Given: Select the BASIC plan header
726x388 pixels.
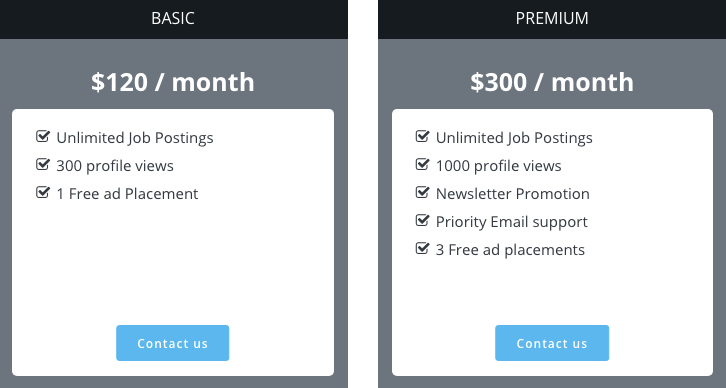Looking at the screenshot, I should [174, 19].
